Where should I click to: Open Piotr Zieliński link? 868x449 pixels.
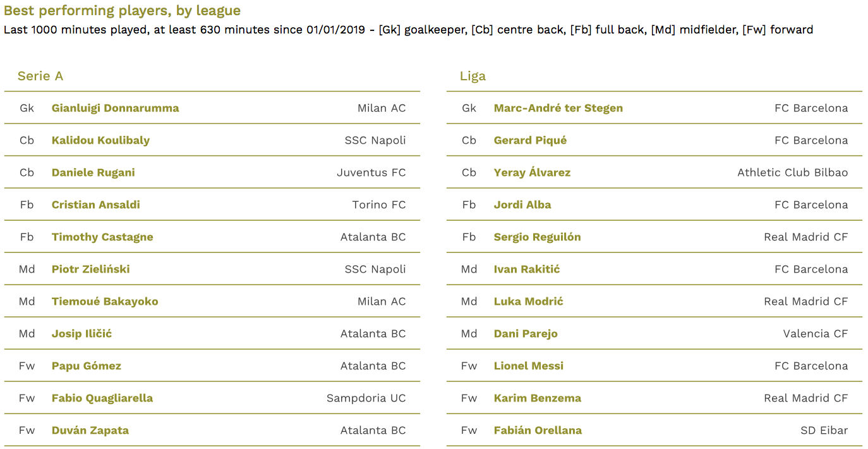[x=91, y=269]
